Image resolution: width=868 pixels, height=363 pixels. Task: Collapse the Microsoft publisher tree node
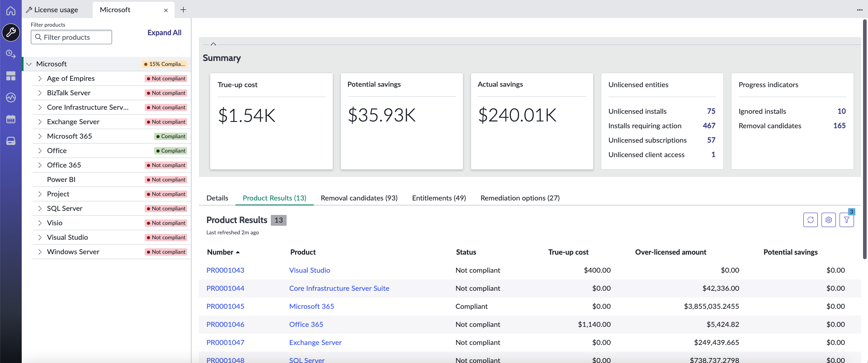(x=29, y=64)
